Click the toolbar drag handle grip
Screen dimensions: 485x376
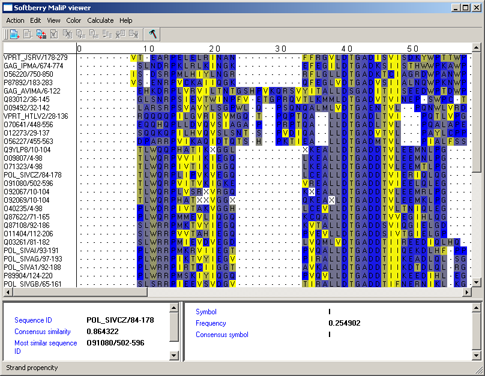(5, 34)
